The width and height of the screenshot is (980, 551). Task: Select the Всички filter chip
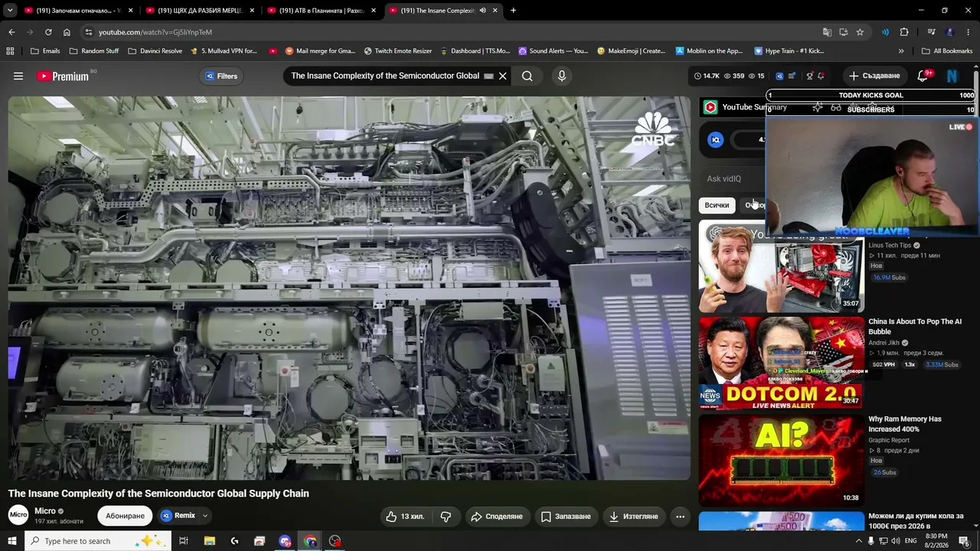717,205
